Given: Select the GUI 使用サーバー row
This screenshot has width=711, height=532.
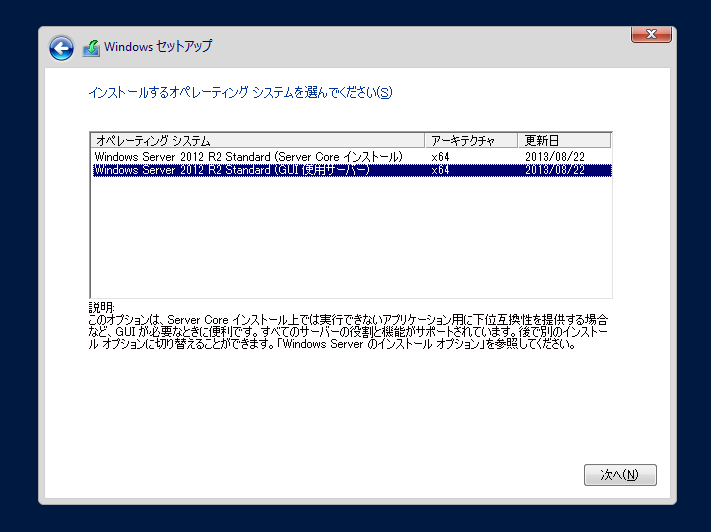Looking at the screenshot, I should pos(352,170).
